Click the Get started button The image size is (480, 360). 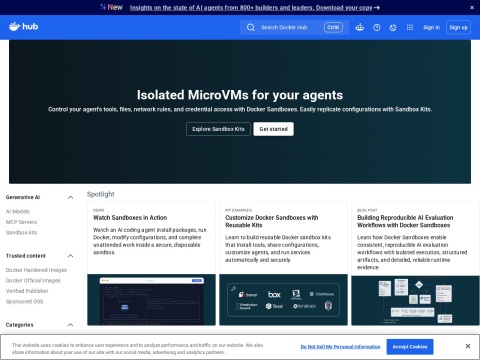[x=273, y=129]
